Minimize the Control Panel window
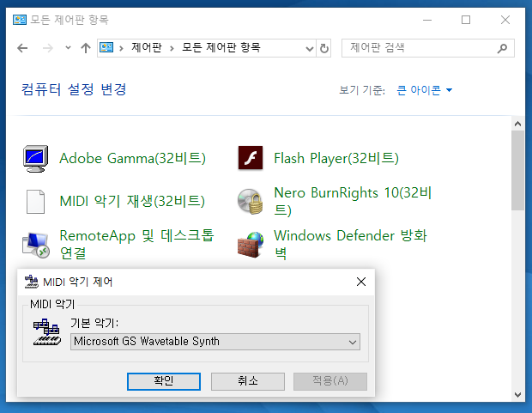The image size is (532, 413). (427, 20)
